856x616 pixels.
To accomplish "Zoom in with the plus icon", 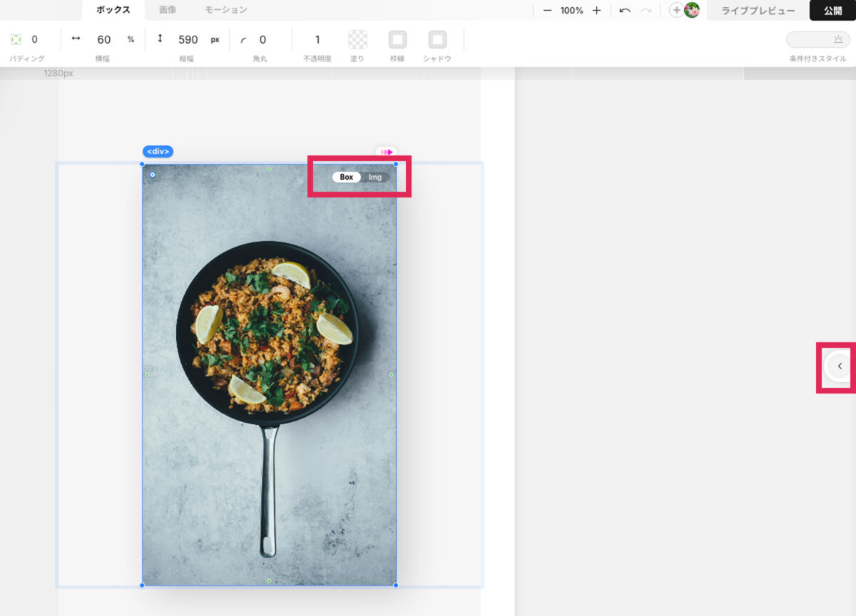I will click(x=596, y=11).
